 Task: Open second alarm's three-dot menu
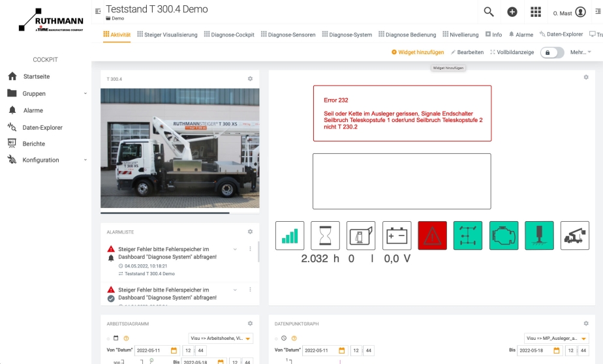coord(250,290)
